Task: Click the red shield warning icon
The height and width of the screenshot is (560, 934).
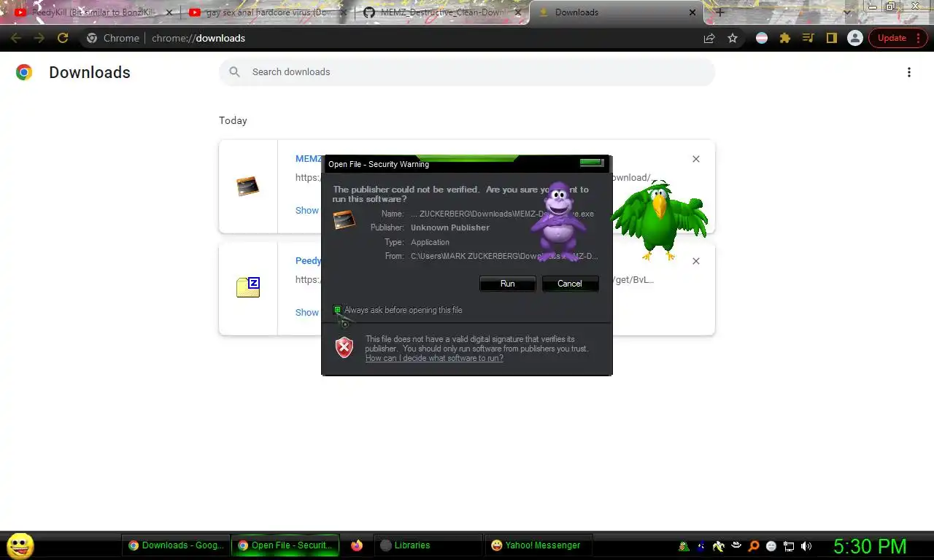Action: point(344,348)
